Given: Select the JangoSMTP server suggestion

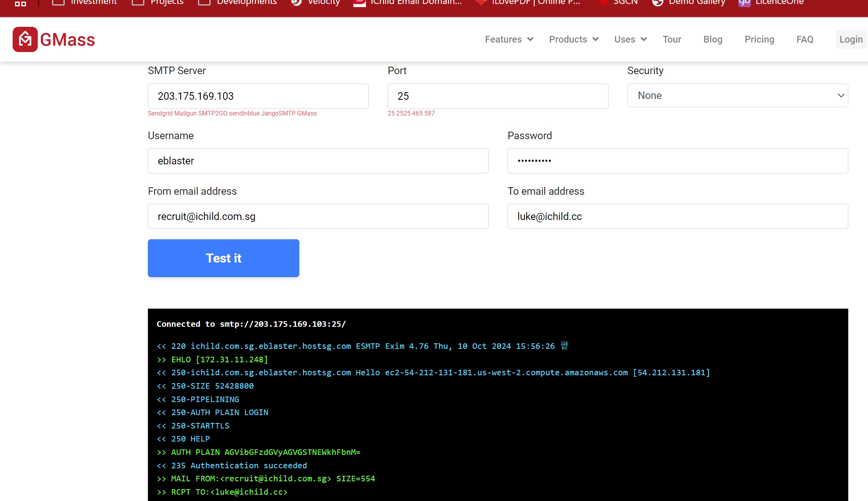Looking at the screenshot, I should [x=278, y=114].
